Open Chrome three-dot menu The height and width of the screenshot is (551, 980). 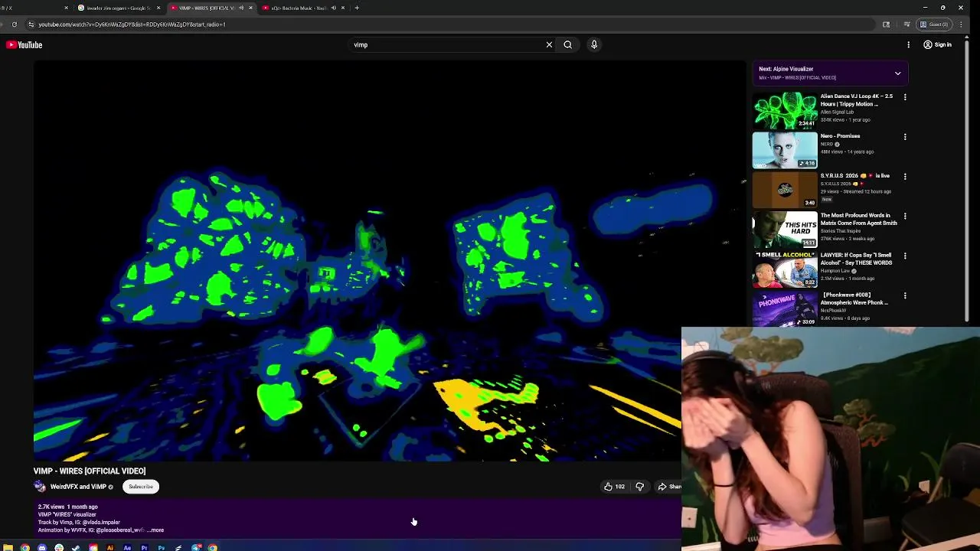click(961, 24)
